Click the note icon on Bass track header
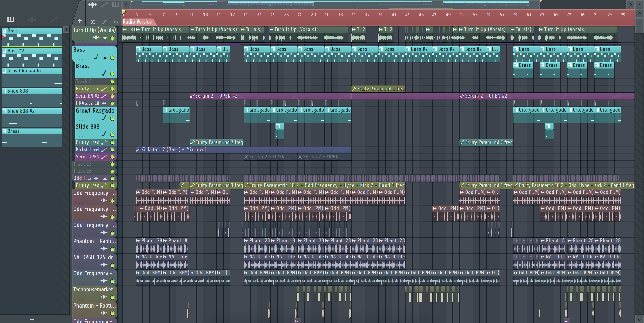Image resolution: width=644 pixels, height=323 pixels. pyautogui.click(x=96, y=57)
